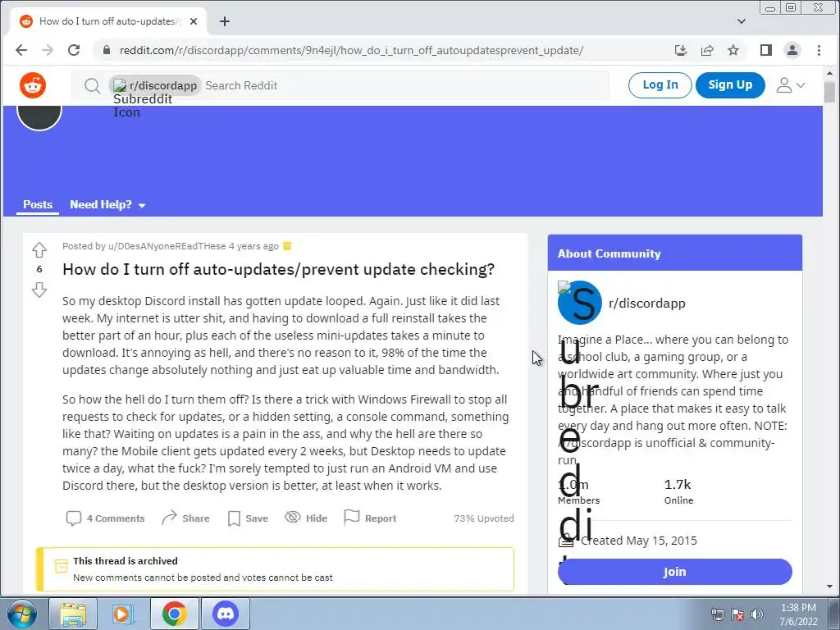This screenshot has width=840, height=630.
Task: Open the tab search dropdown chevron
Action: 741,21
